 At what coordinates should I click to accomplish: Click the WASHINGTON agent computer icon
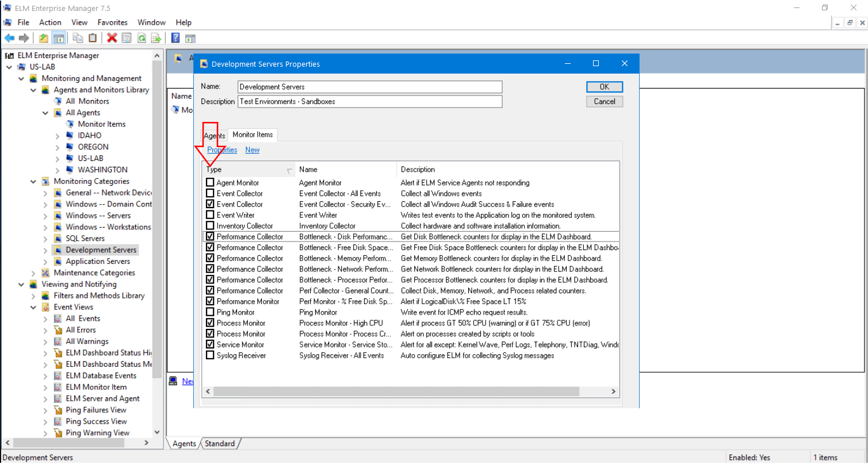pyautogui.click(x=70, y=170)
